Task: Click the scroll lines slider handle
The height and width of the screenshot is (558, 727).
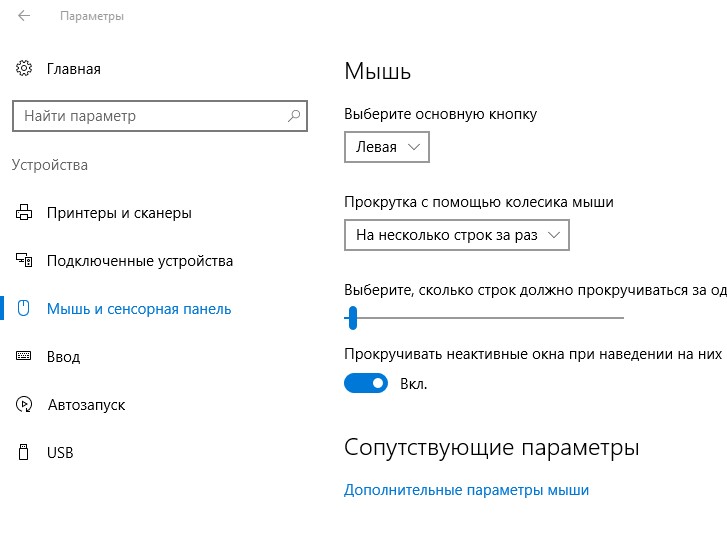Action: coord(352,318)
